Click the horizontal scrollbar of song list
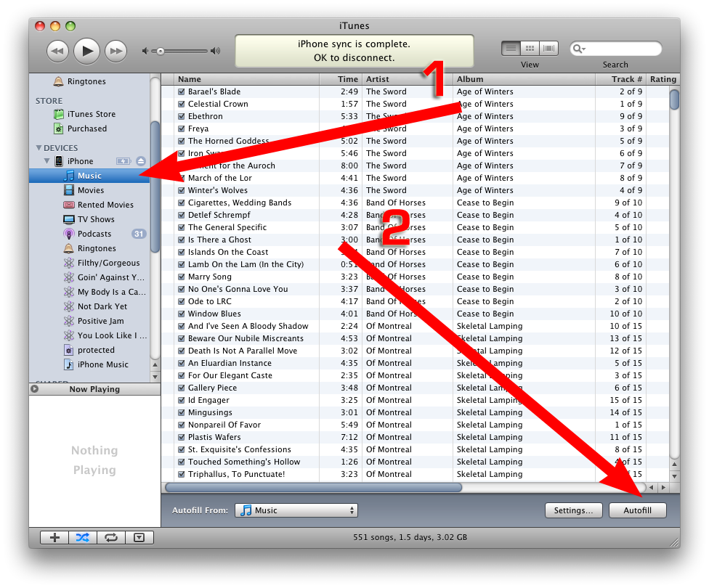This screenshot has height=588, width=709. coord(313,487)
